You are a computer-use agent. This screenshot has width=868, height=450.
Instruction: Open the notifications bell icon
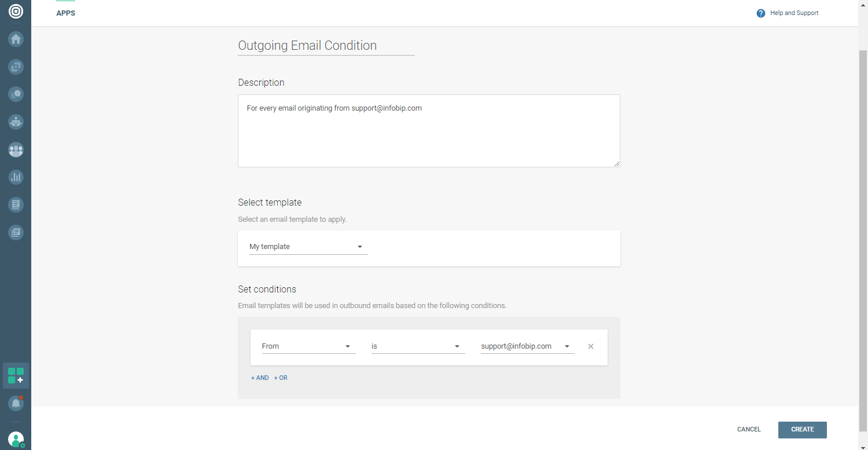[16, 404]
